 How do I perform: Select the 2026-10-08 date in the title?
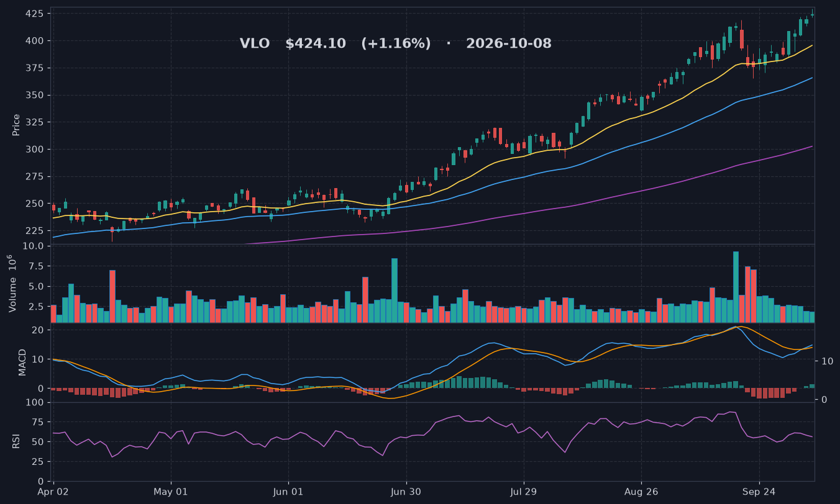[509, 44]
